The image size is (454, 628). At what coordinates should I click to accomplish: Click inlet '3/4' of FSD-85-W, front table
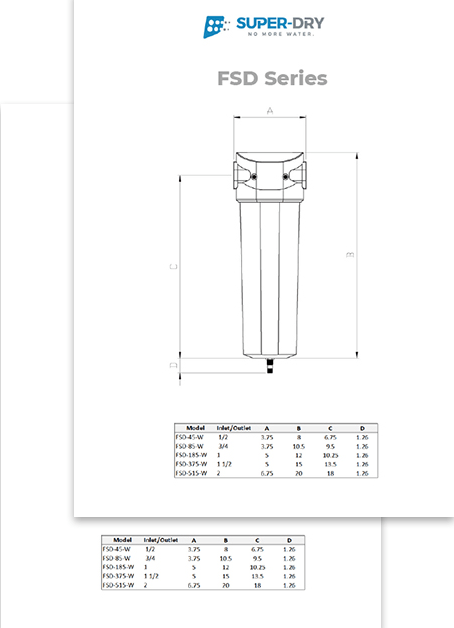click(x=223, y=446)
